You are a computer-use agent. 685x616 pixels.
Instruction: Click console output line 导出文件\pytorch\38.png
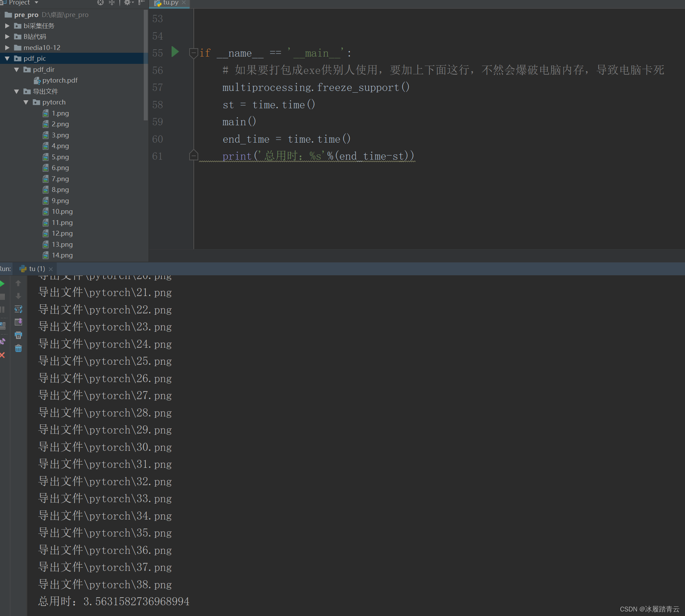click(105, 584)
